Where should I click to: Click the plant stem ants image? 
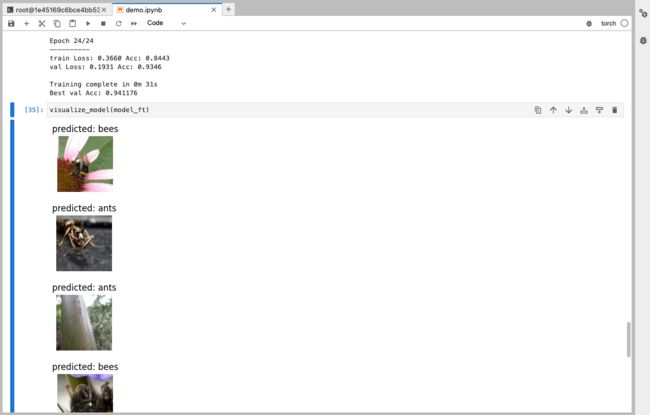click(x=84, y=323)
